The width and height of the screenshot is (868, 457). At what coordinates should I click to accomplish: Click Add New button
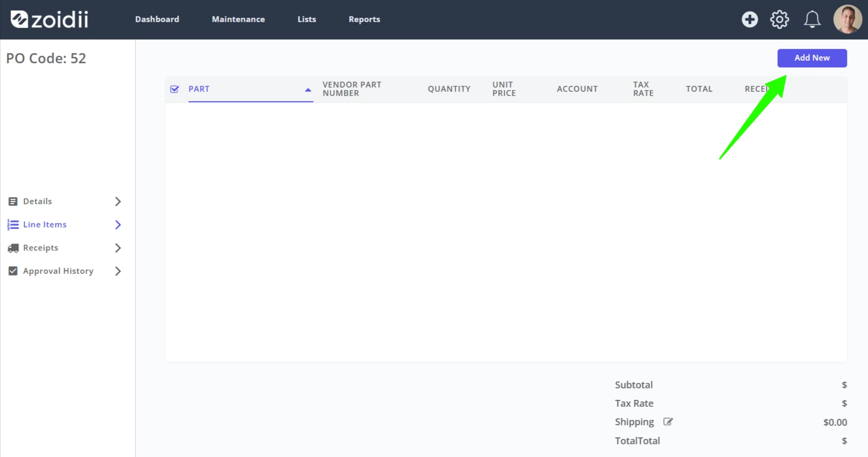point(812,58)
